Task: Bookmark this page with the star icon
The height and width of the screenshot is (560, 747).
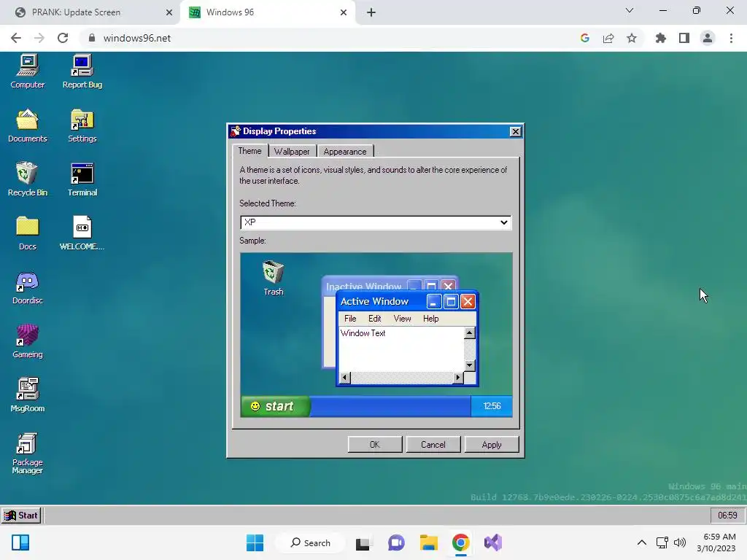Action: coord(631,38)
